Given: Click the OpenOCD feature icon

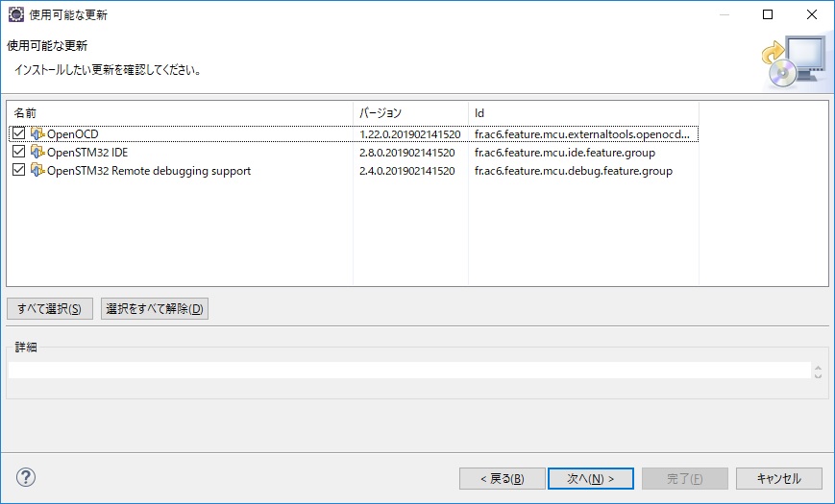Looking at the screenshot, I should click(x=37, y=133).
